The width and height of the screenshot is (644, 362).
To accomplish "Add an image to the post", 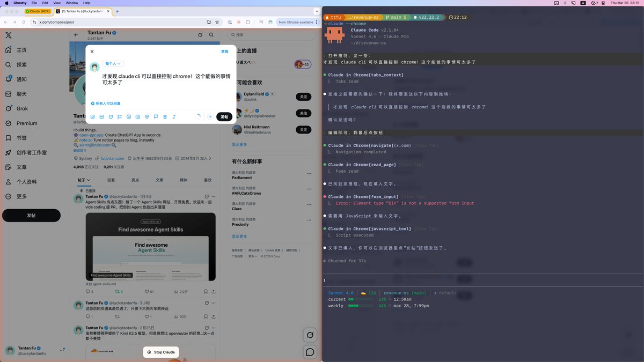I will (93, 117).
